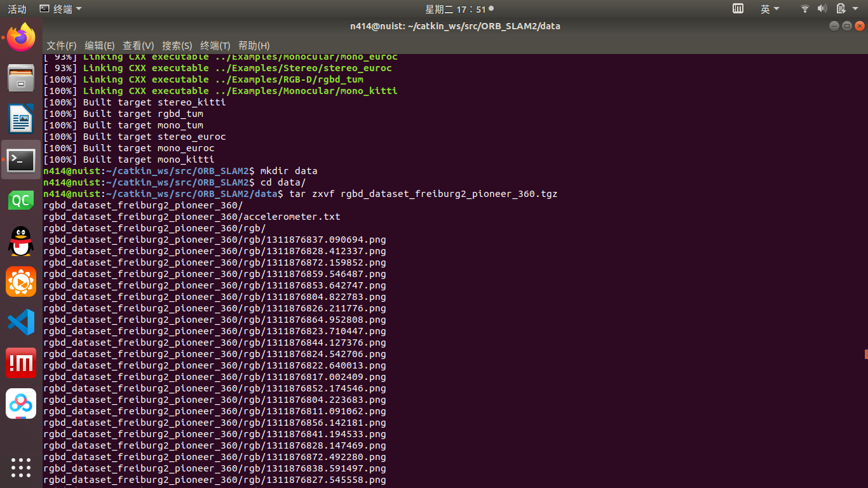Click the keyboard input method tray icon
The width and height of the screenshot is (868, 488).
(738, 9)
